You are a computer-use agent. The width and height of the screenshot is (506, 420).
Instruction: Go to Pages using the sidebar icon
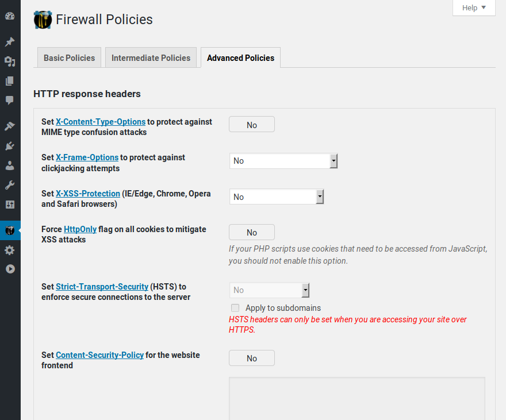10,81
